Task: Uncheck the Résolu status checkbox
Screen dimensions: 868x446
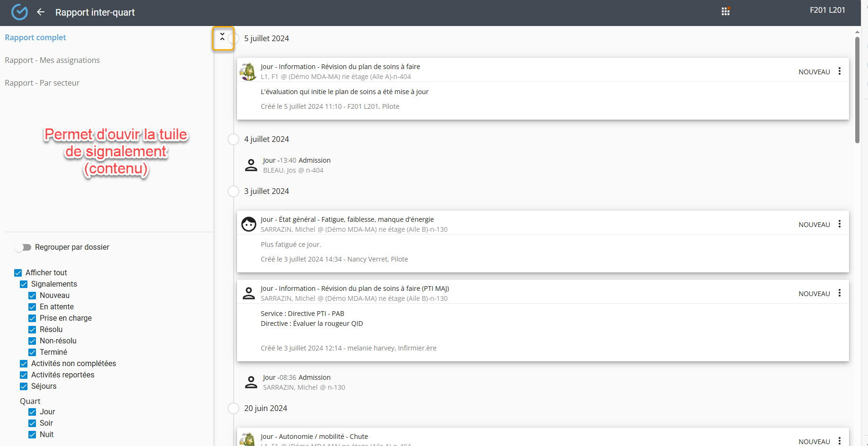Action: [x=32, y=330]
